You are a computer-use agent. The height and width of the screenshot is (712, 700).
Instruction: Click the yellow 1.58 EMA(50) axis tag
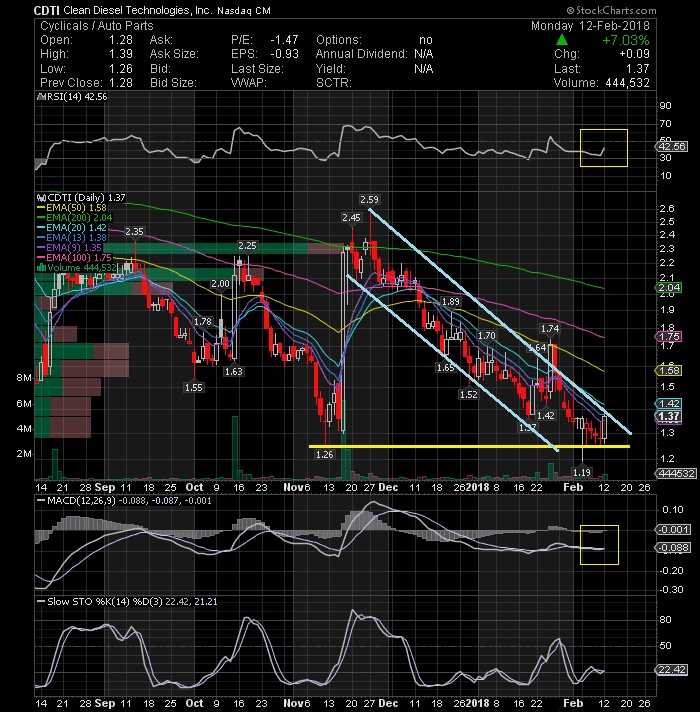coord(669,371)
